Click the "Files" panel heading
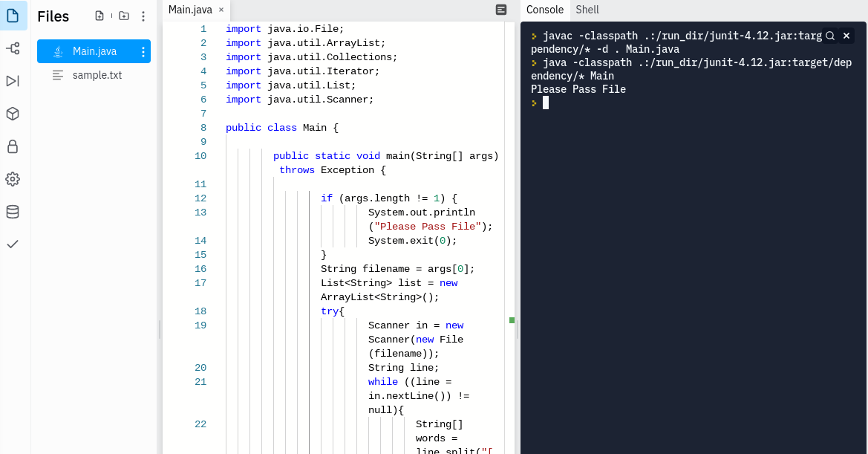Image resolution: width=868 pixels, height=454 pixels. click(53, 16)
